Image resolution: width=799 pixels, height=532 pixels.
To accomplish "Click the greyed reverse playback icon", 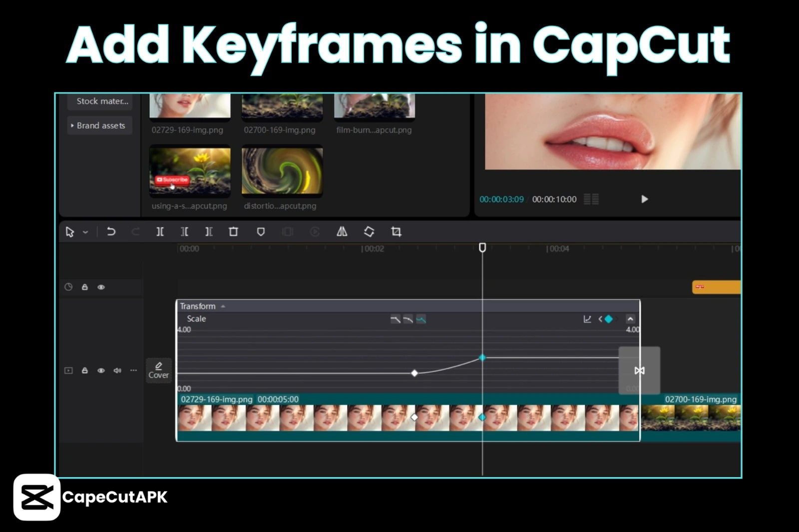I will coord(315,232).
